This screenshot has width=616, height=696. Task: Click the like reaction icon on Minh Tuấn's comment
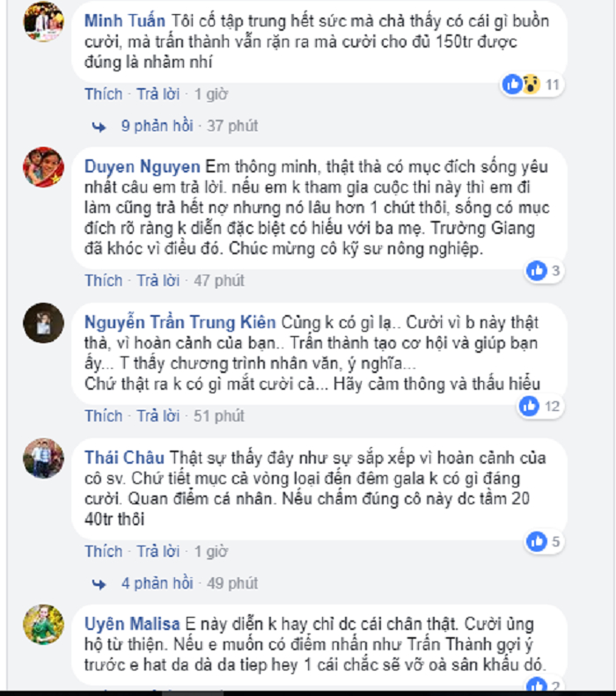tap(512, 84)
